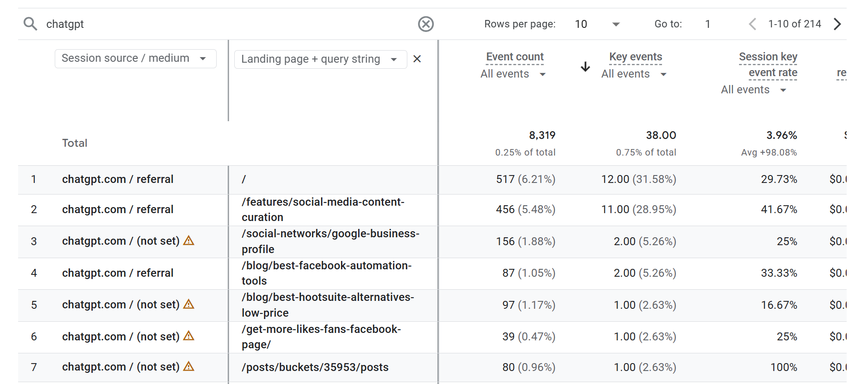Click the root "/" landing page cell
868x384 pixels.
coord(244,179)
